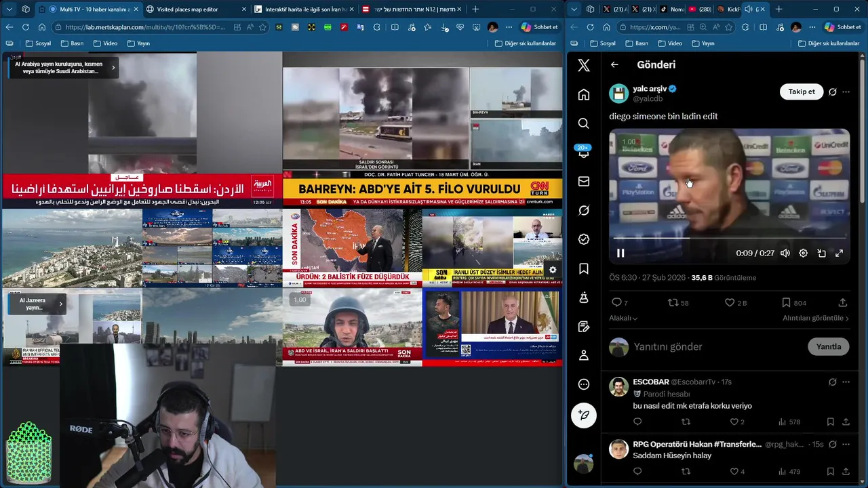Open yalc arşiv profile name
This screenshot has height=488, width=868.
tap(650, 89)
